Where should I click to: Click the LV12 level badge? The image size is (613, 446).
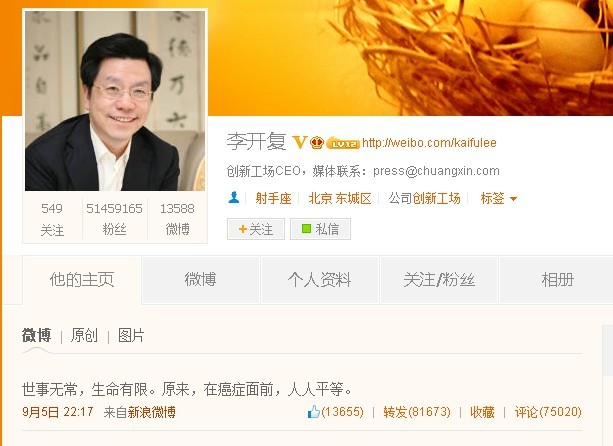coord(343,143)
